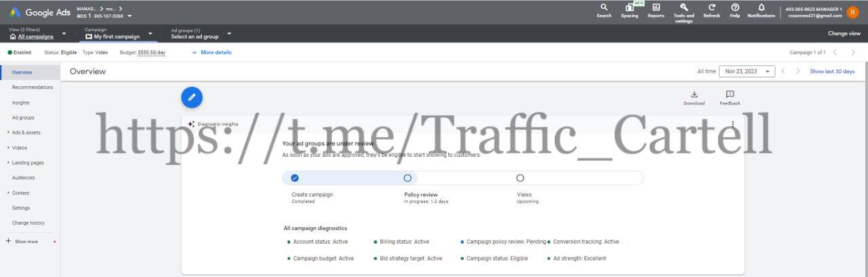Click the Refresh icon
Viewport: 868px width, 277px height.
click(711, 7)
